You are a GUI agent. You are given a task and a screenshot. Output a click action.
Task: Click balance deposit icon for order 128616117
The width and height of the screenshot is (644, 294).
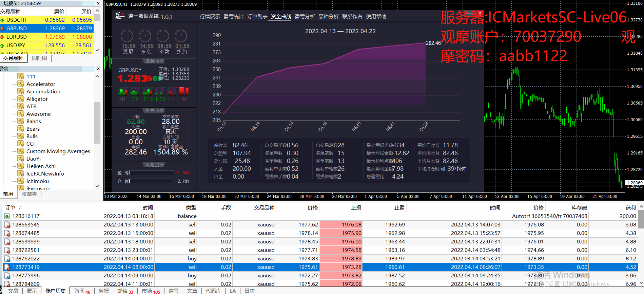click(x=7, y=216)
